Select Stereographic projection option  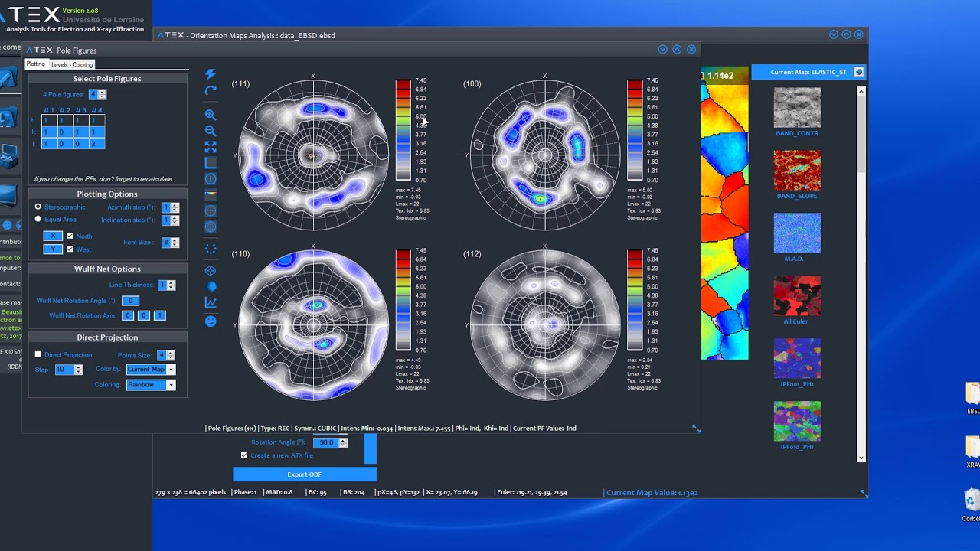coord(38,207)
